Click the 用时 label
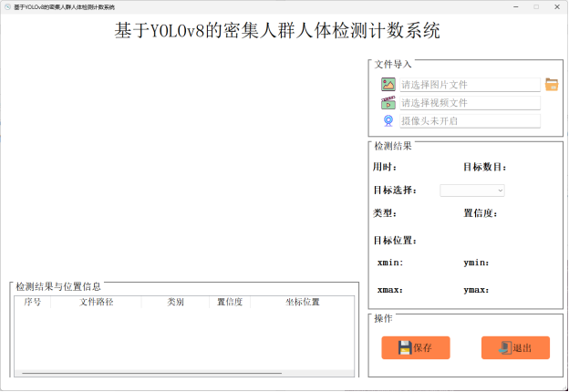 point(385,167)
